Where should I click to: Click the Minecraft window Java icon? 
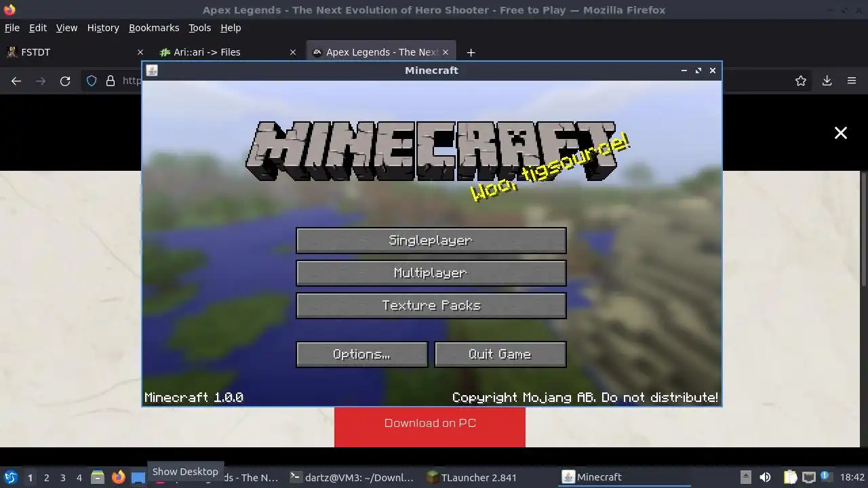pyautogui.click(x=152, y=70)
